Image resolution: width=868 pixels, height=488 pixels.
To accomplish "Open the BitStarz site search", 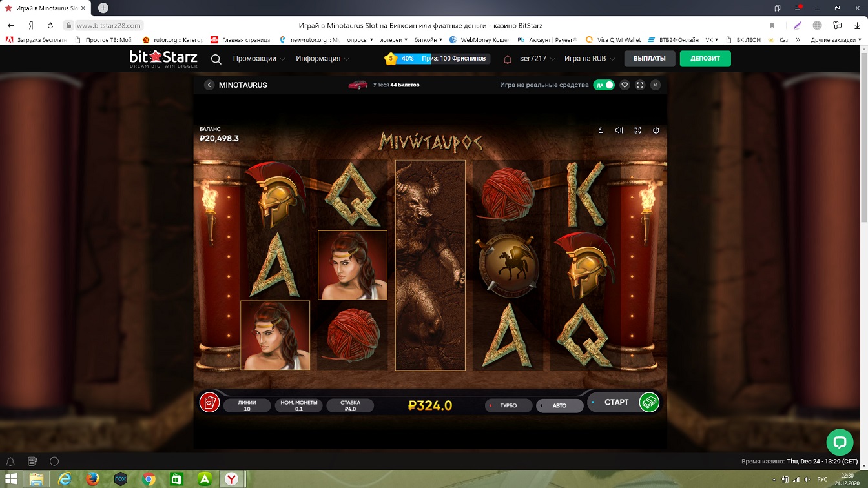I will [x=216, y=59].
